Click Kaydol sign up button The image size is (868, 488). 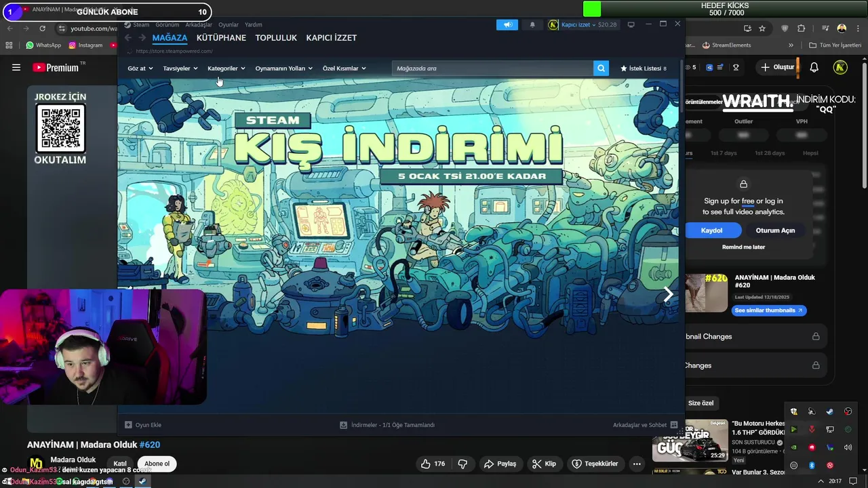pyautogui.click(x=711, y=230)
